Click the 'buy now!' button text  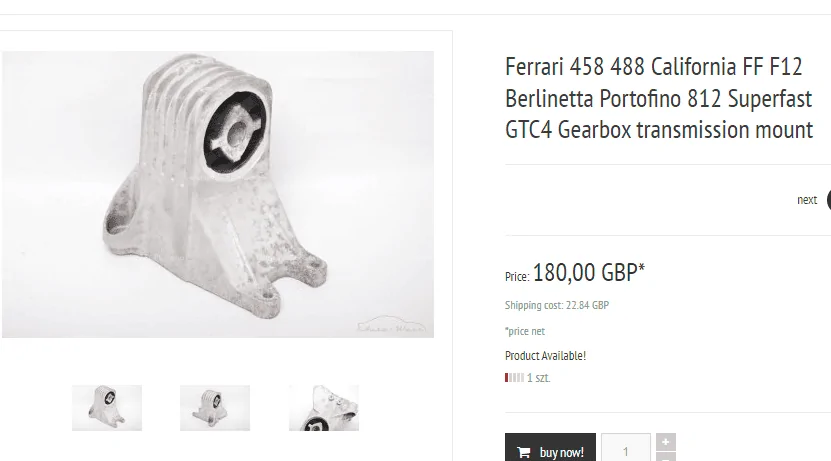(x=561, y=452)
